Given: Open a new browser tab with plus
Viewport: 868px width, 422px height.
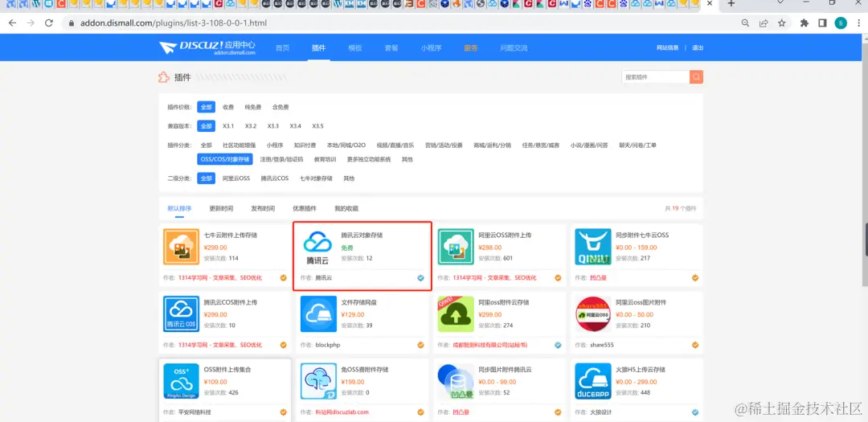Looking at the screenshot, I should (x=731, y=3).
